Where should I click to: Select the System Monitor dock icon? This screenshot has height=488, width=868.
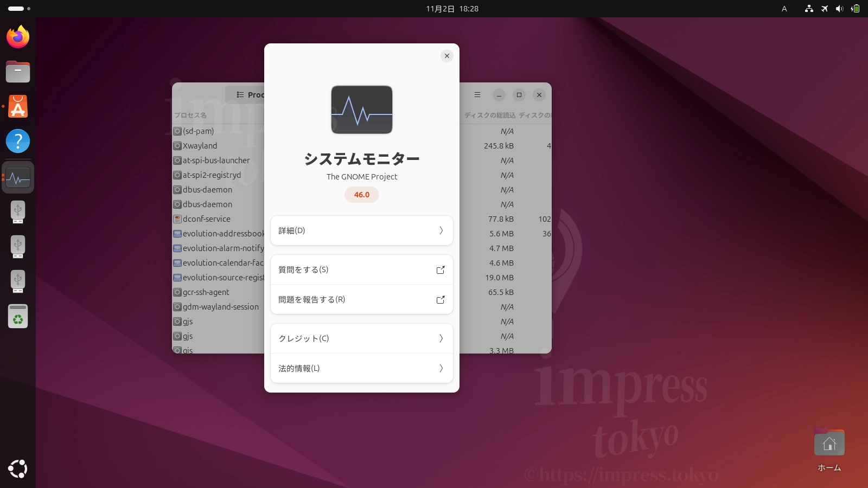(x=18, y=177)
